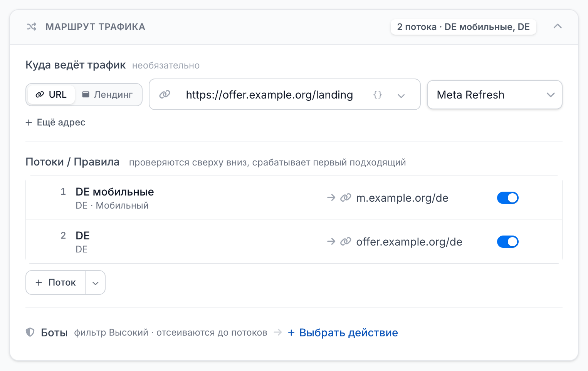The image size is (588, 371).
Task: Click the 'фильтр Высокий' bots filter text
Action: click(111, 333)
